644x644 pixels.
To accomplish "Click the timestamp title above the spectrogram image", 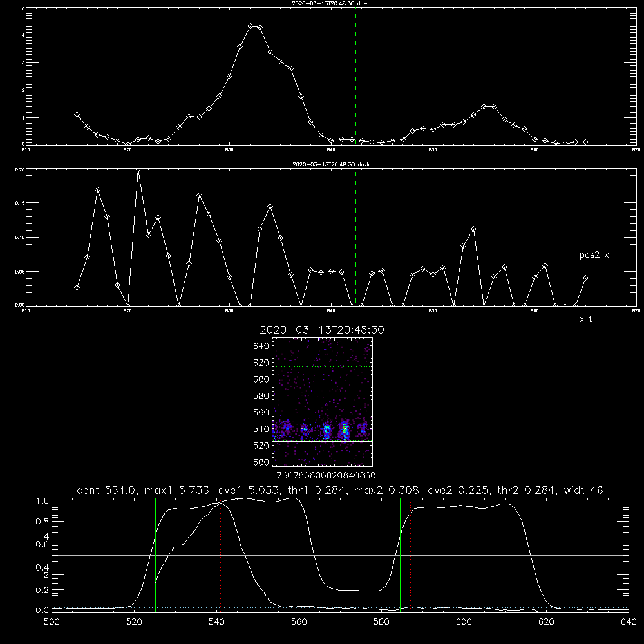I will click(x=322, y=330).
